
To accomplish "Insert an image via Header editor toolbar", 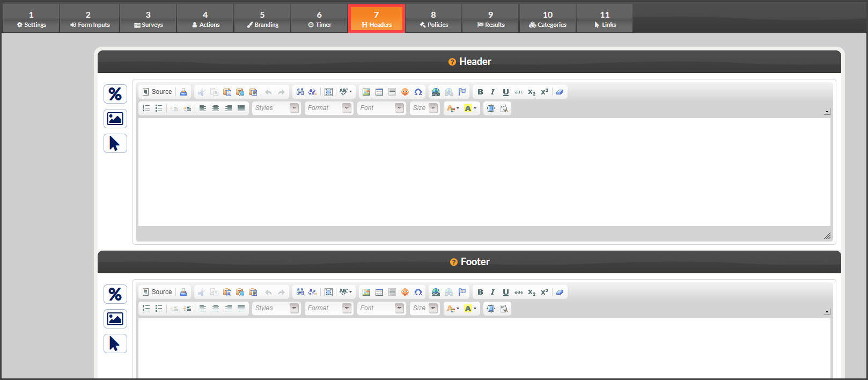I will point(366,92).
